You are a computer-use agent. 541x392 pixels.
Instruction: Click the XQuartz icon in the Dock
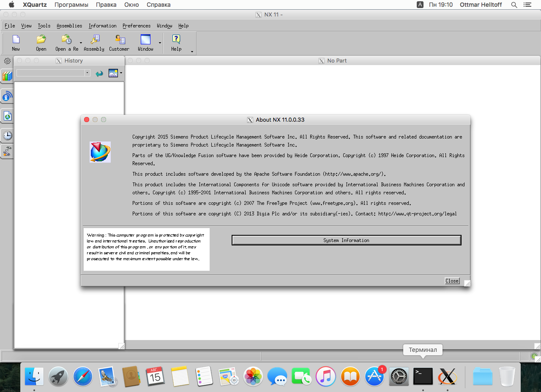[x=447, y=376]
